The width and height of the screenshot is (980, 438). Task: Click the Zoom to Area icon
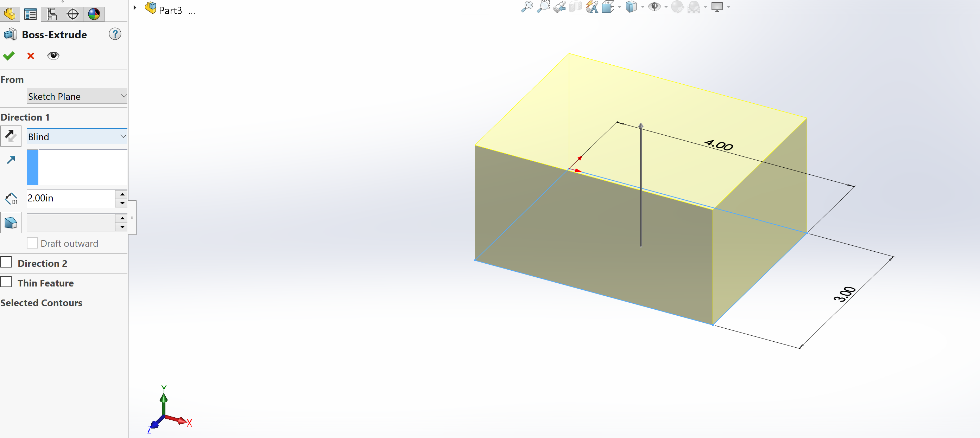click(x=543, y=7)
